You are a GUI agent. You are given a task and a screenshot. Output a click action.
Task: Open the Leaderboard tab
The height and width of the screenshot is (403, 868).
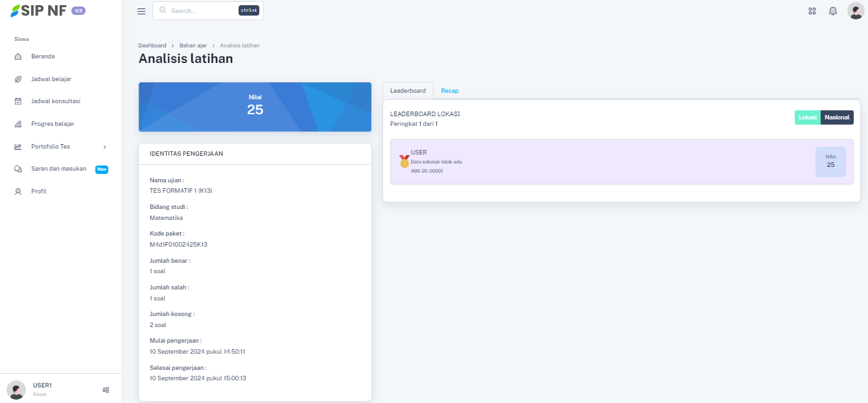click(407, 90)
